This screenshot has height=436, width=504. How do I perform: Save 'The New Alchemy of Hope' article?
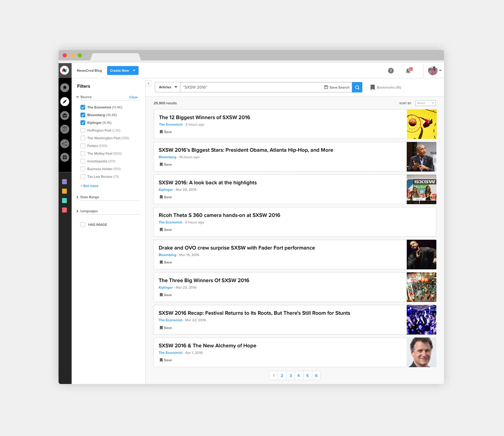[166, 360]
